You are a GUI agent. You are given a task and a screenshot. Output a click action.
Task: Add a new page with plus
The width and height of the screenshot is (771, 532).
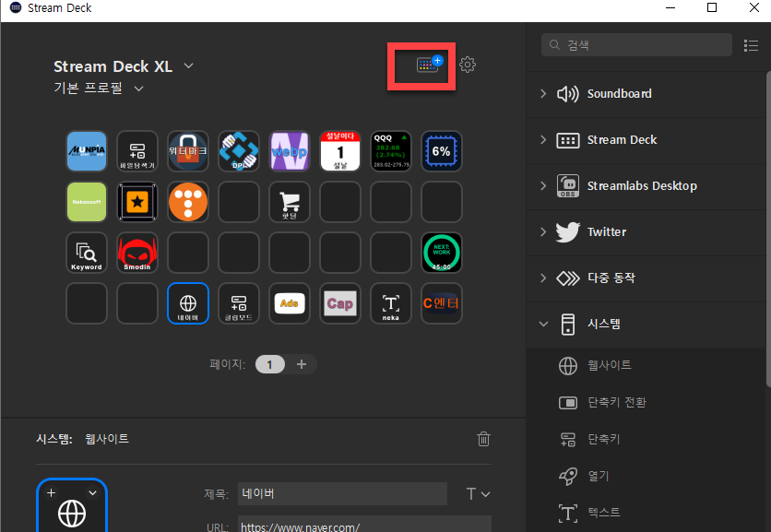[302, 364]
